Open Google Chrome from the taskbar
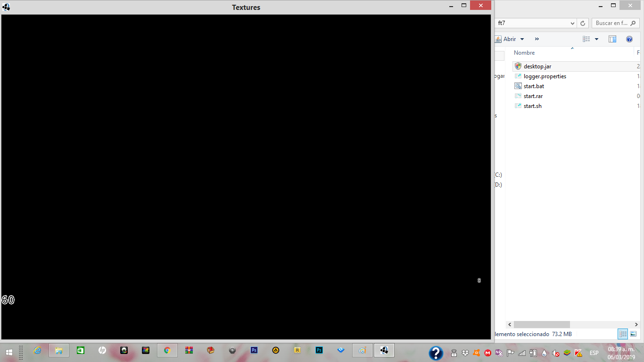The height and width of the screenshot is (362, 644). 167,350
